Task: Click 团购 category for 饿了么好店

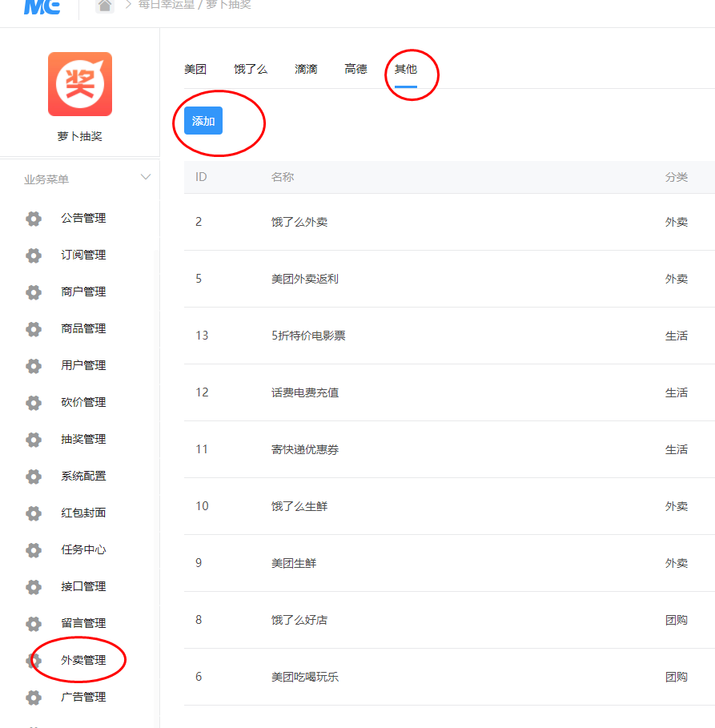Action: [x=677, y=621]
